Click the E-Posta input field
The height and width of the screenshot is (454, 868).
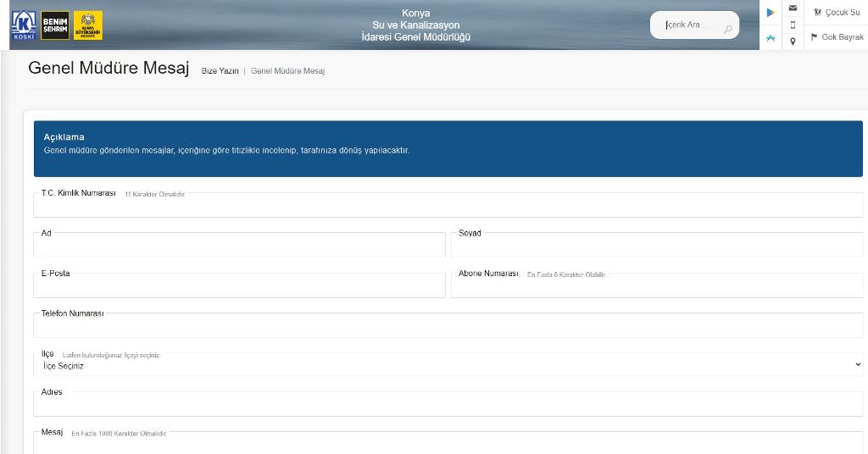pos(239,286)
